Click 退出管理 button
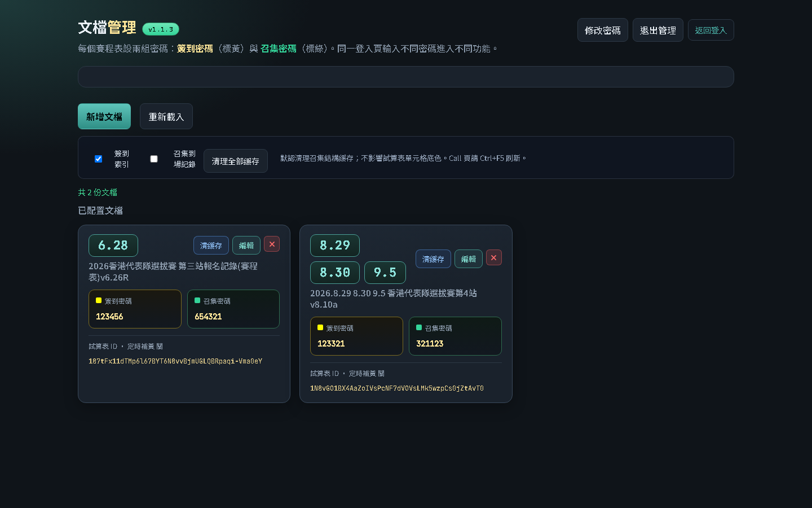 pyautogui.click(x=658, y=30)
